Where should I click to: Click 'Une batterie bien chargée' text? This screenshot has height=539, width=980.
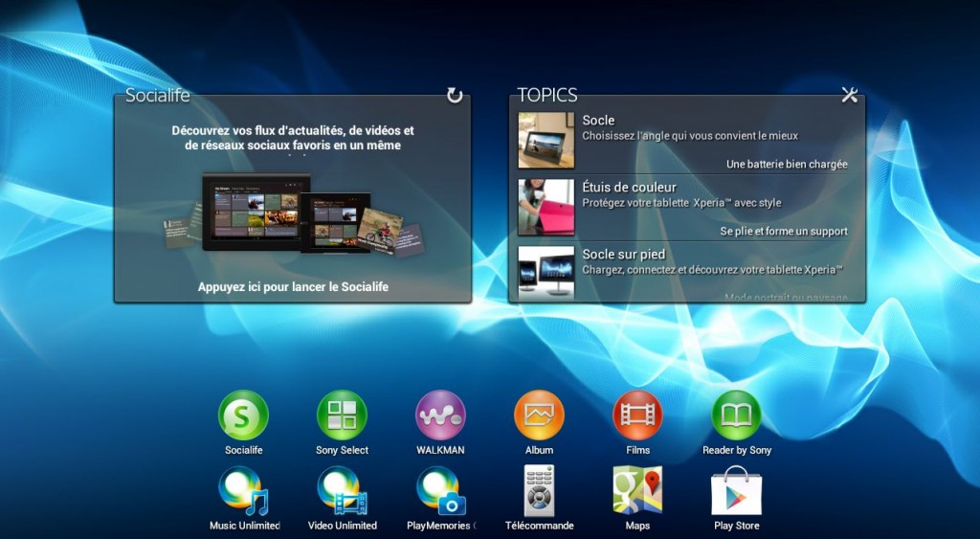pyautogui.click(x=787, y=165)
